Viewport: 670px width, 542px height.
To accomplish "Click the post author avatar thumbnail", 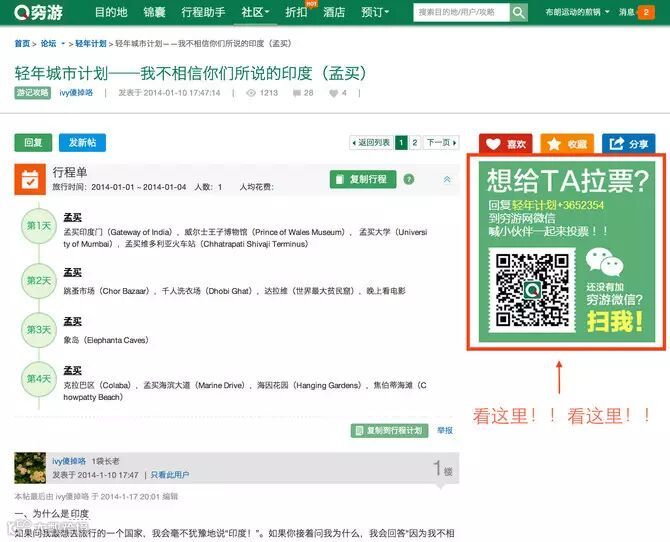I will 30,468.
